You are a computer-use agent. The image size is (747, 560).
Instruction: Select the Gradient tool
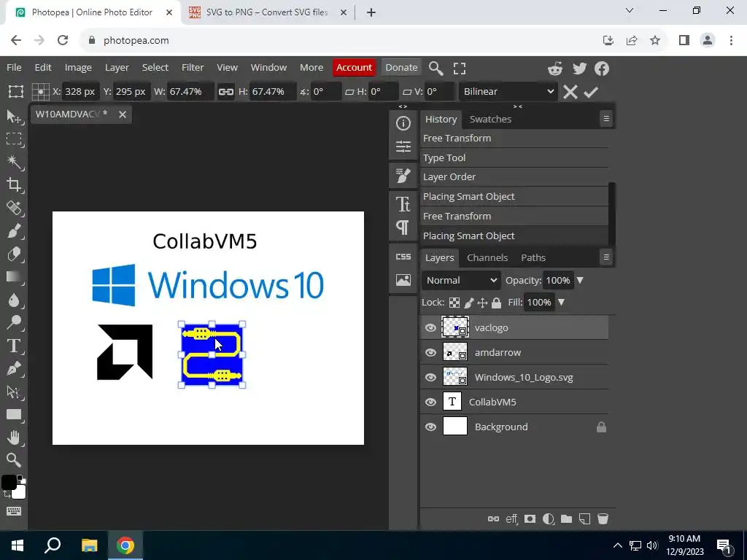13,276
